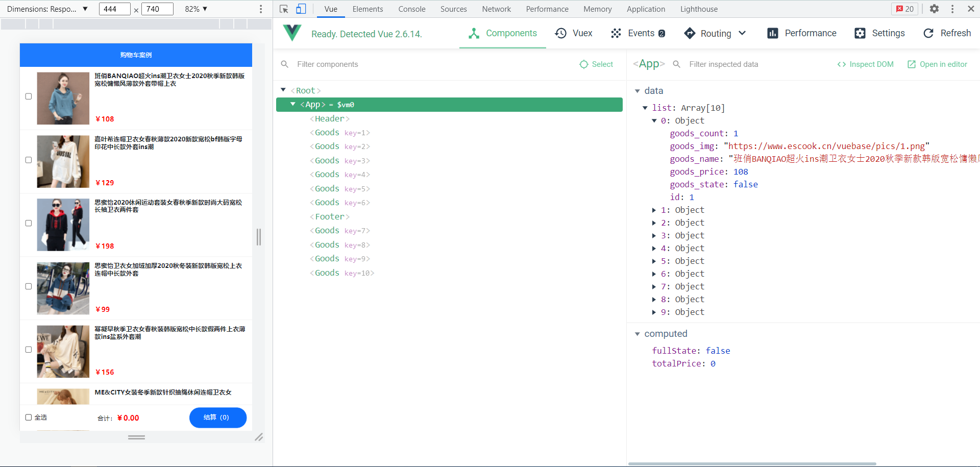Viewport: 980px width, 467px height.
Task: Switch to the Network tab
Action: click(x=497, y=9)
